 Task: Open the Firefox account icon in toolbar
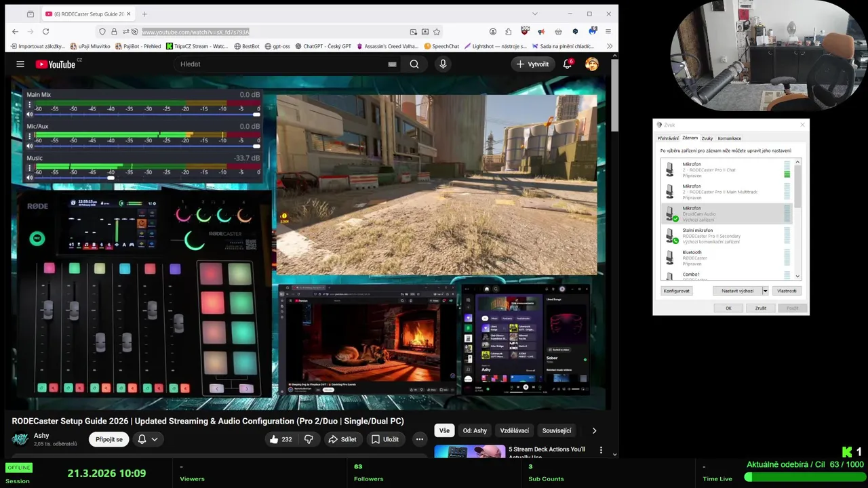[493, 31]
